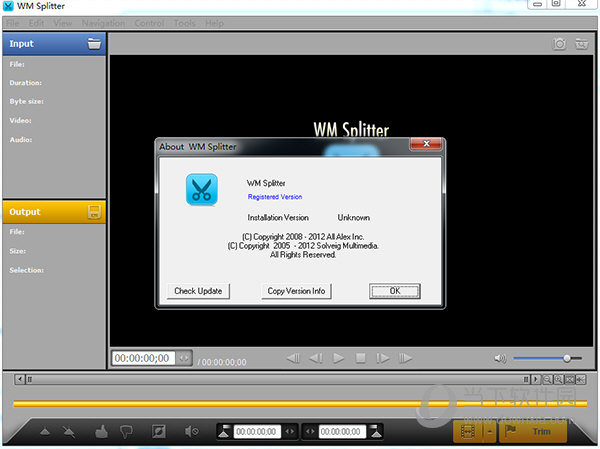Jump to next keyframe button
Screen dimensions: 600x449
[x=405, y=358]
